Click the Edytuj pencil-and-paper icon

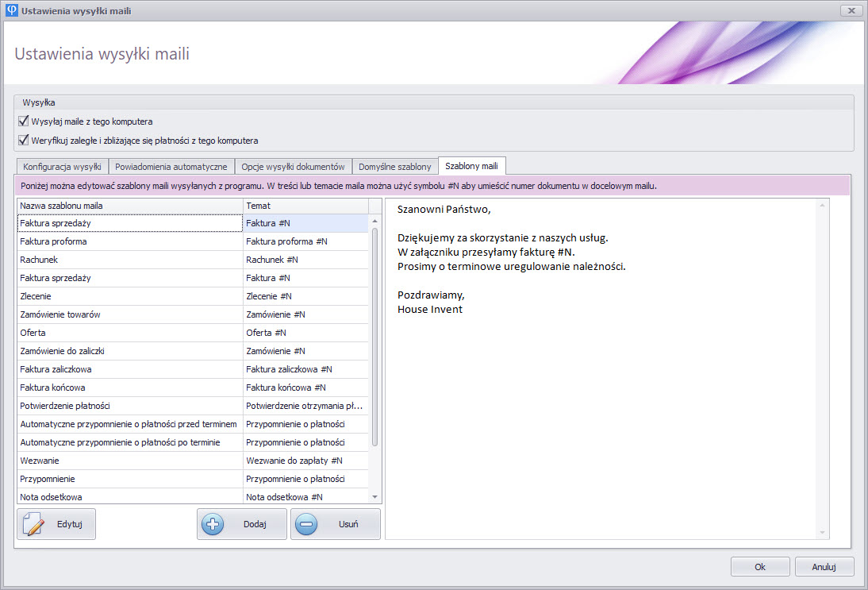tap(34, 525)
